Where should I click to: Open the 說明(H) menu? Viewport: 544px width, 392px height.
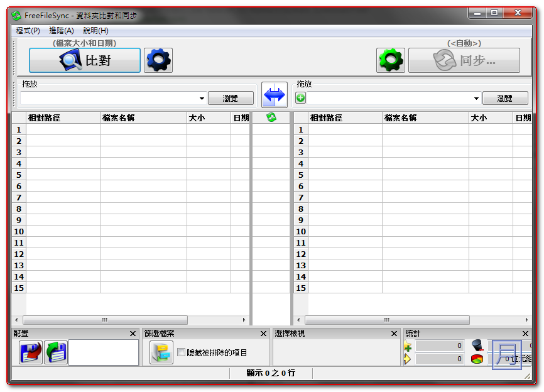(x=95, y=31)
